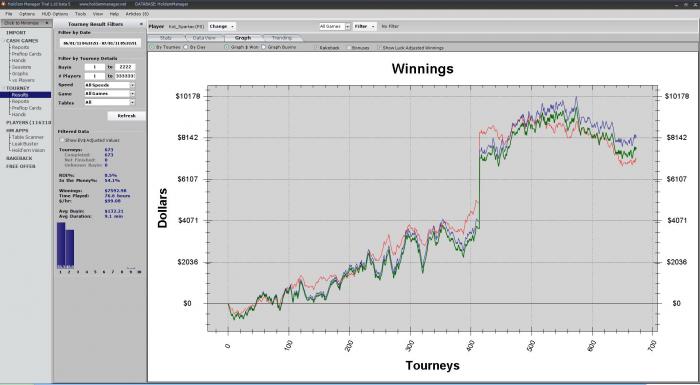Image resolution: width=700 pixels, height=385 pixels.
Task: Toggle the Bonuses checkbox
Action: pos(348,47)
